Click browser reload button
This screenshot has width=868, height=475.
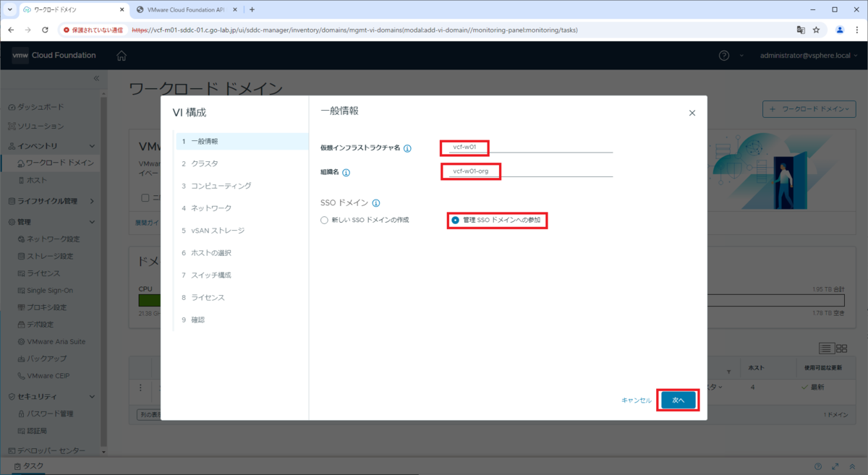[x=45, y=30]
